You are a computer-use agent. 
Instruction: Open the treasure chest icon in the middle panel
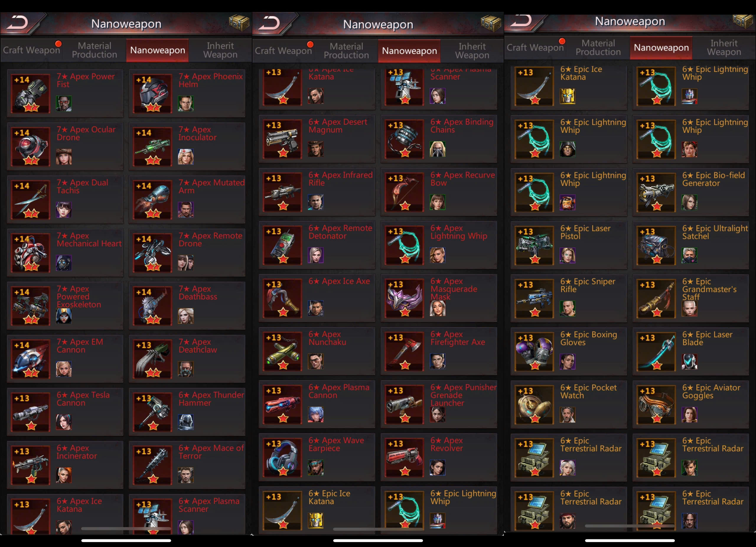point(491,23)
